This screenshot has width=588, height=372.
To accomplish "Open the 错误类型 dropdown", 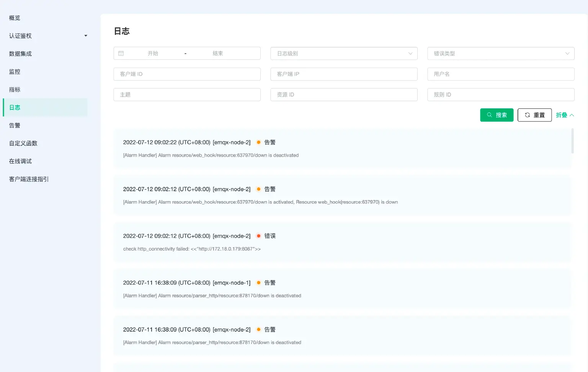I will (x=500, y=54).
